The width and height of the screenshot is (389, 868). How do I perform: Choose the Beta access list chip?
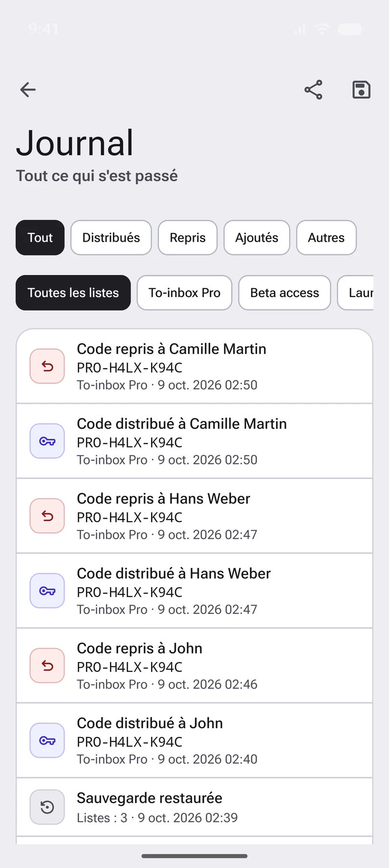coord(284,293)
